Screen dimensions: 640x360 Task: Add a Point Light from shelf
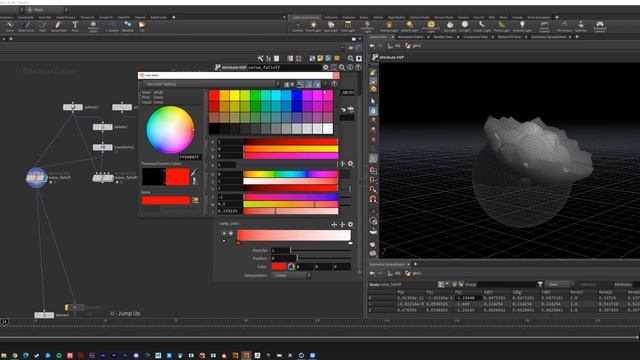313,27
